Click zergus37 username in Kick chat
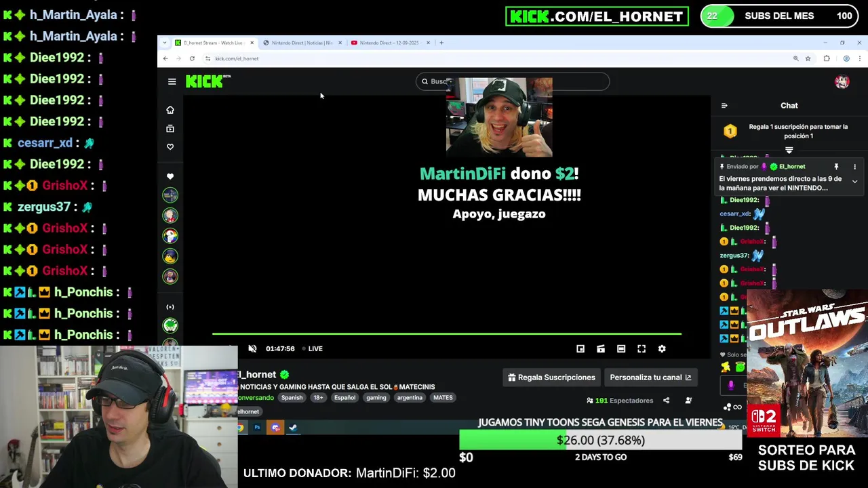The height and width of the screenshot is (488, 868). [734, 256]
